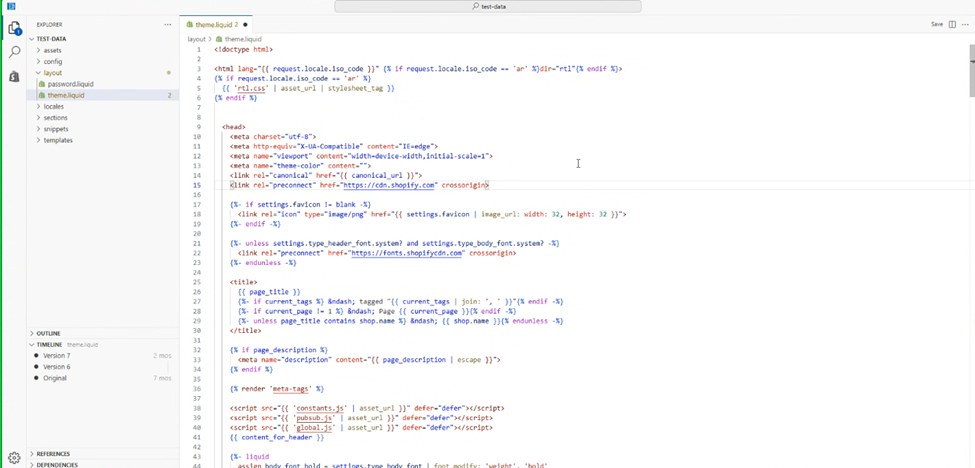Collapse the TEST-DATA root folder
This screenshot has width=975, height=468.
(52, 39)
